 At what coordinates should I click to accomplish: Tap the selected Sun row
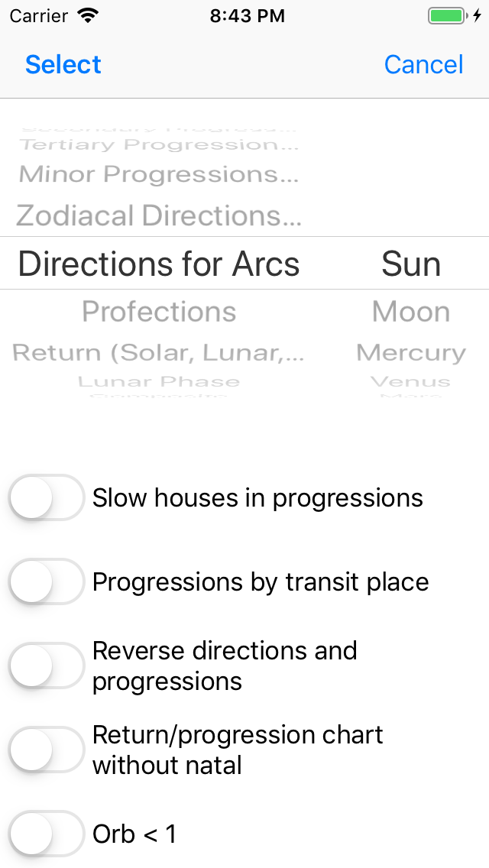[x=411, y=264]
